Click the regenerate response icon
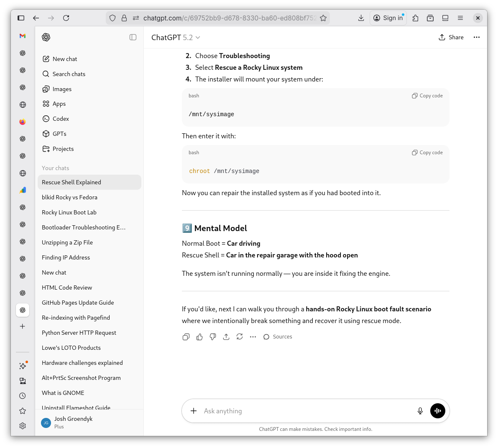This screenshot has height=448, width=498. pyautogui.click(x=240, y=337)
